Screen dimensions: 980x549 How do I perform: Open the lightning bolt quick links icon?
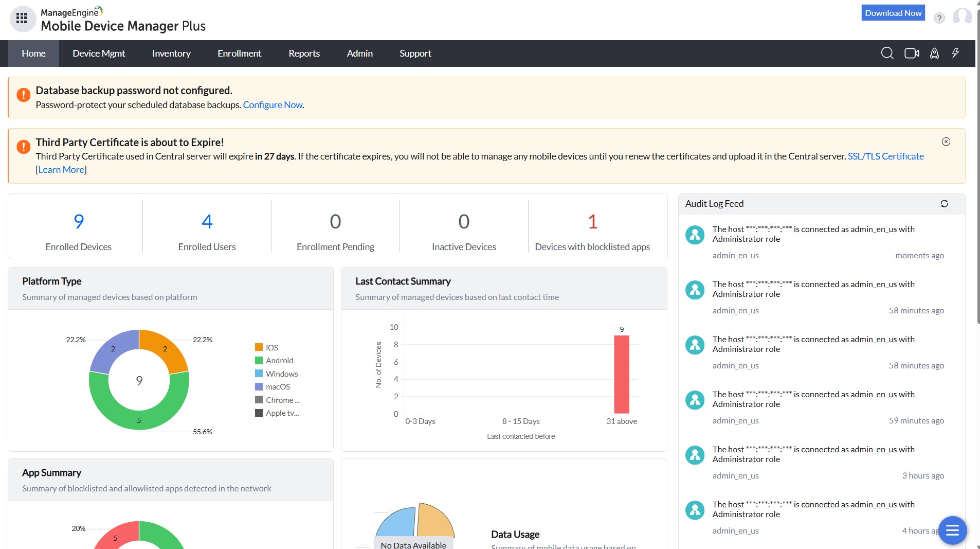click(955, 53)
